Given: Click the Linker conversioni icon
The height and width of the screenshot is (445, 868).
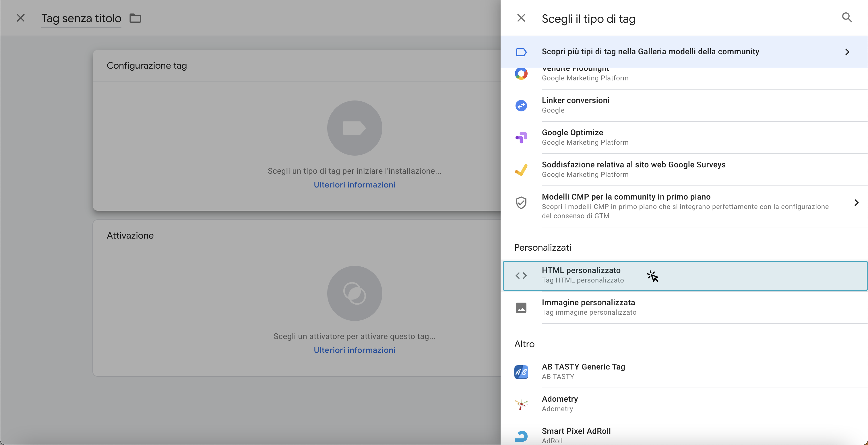Looking at the screenshot, I should (x=521, y=106).
